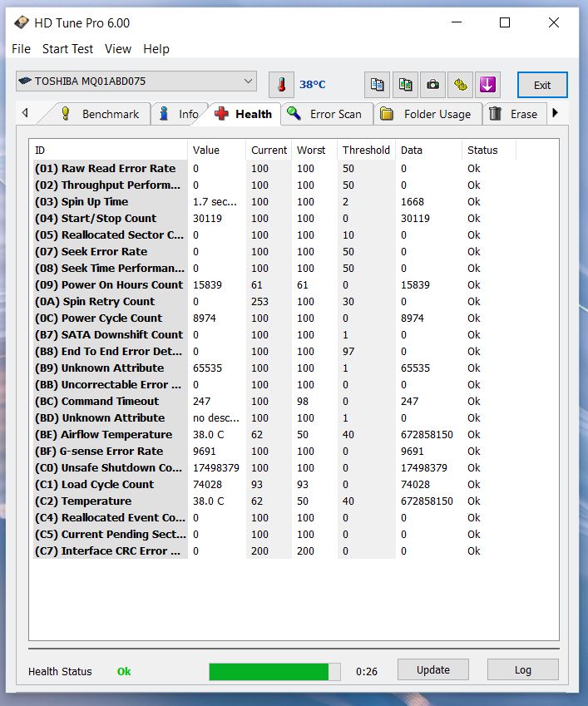Click the thermometer temperature icon
The width and height of the screenshot is (588, 706).
(x=282, y=85)
